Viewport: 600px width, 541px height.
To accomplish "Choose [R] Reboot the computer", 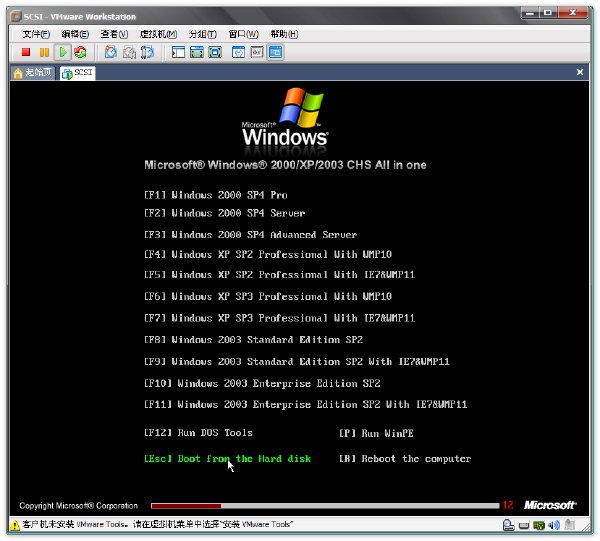I will click(405, 459).
